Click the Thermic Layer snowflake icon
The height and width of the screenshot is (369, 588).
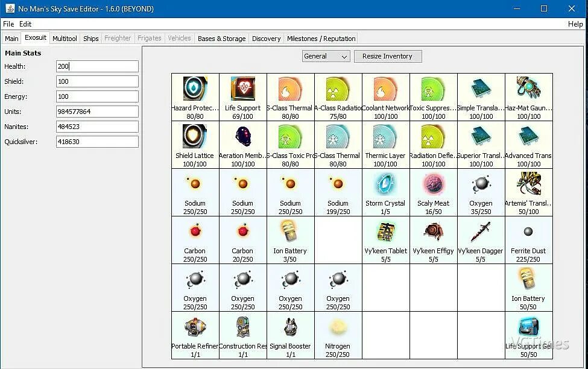click(385, 136)
